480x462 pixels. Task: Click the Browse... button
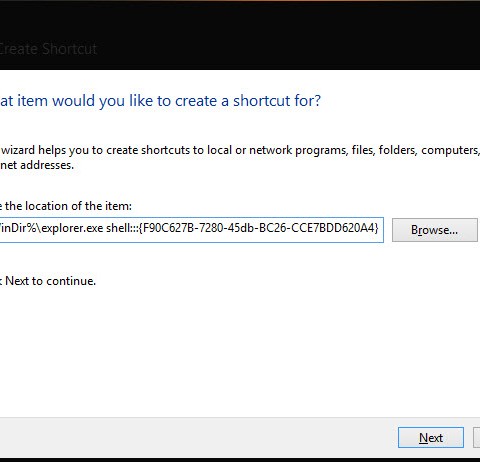[x=435, y=230]
